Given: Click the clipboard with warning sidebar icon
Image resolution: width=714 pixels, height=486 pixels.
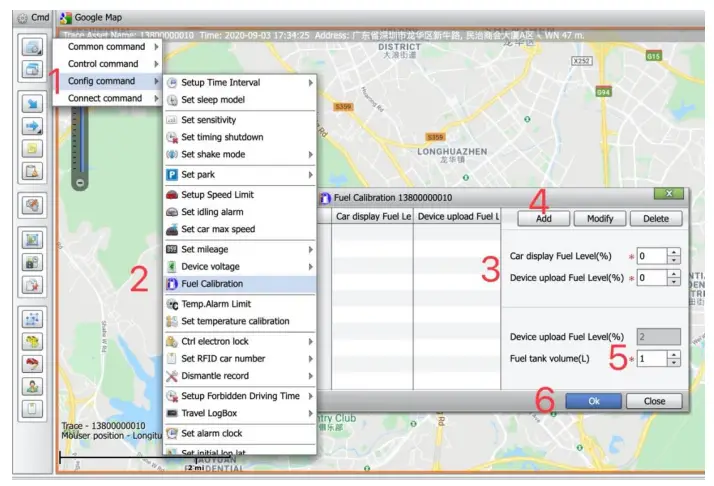Looking at the screenshot, I should coord(32,171).
